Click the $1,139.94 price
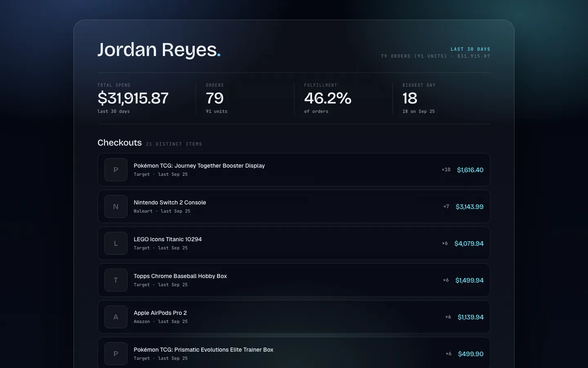Screen dimensions: 588x368 pyautogui.click(x=470, y=317)
